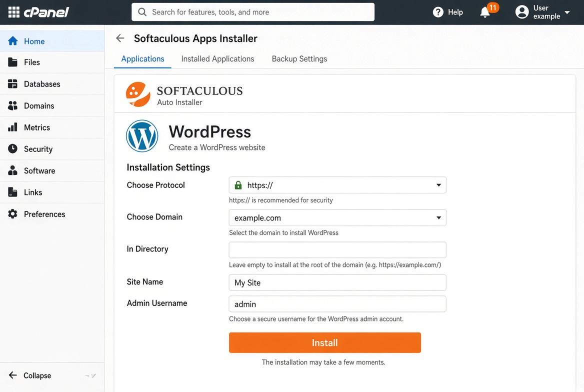Go back using the arrow beside Softaculous title
The height and width of the screenshot is (392, 584).
tap(120, 38)
